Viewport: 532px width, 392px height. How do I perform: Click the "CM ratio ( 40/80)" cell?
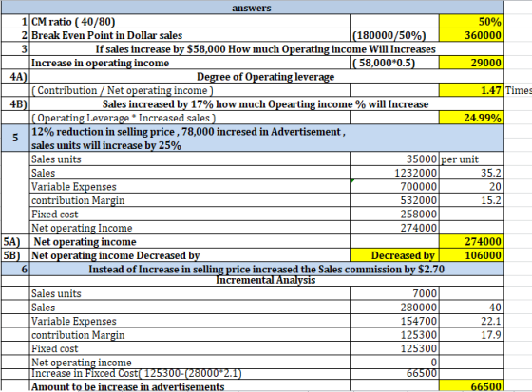[x=190, y=22]
